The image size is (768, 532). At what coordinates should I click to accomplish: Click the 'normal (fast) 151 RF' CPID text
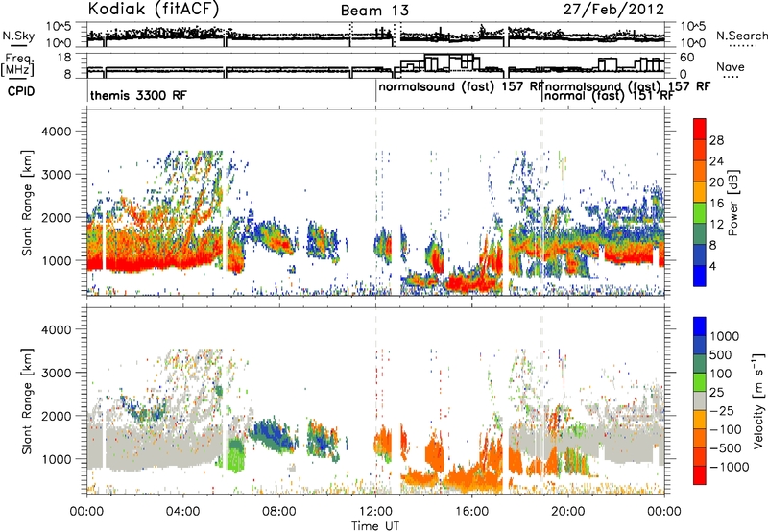click(x=609, y=96)
